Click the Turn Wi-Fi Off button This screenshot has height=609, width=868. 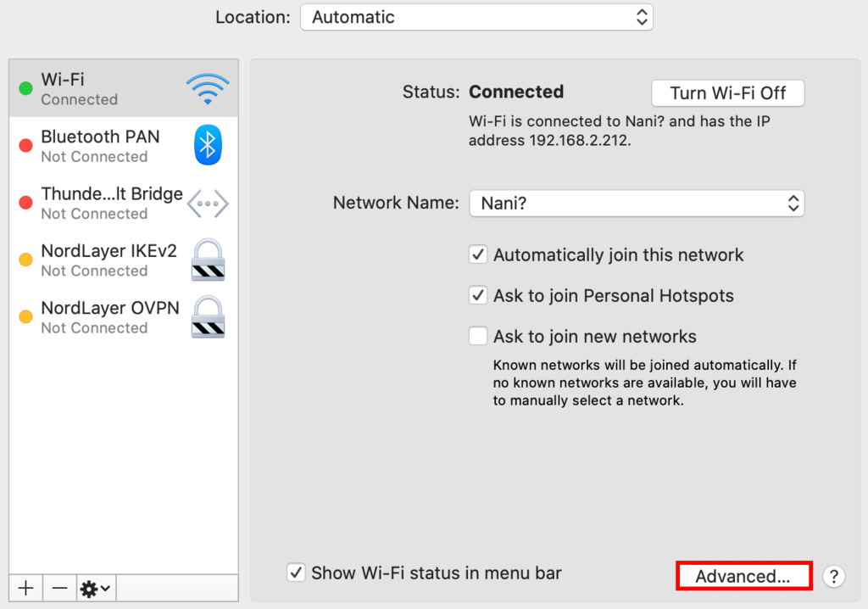[x=727, y=93]
